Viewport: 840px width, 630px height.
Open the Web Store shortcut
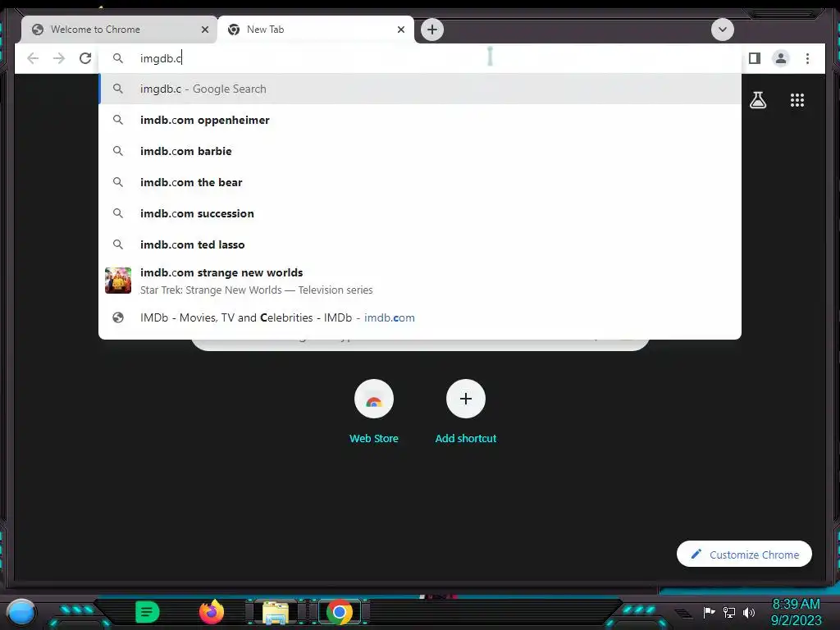tap(374, 412)
